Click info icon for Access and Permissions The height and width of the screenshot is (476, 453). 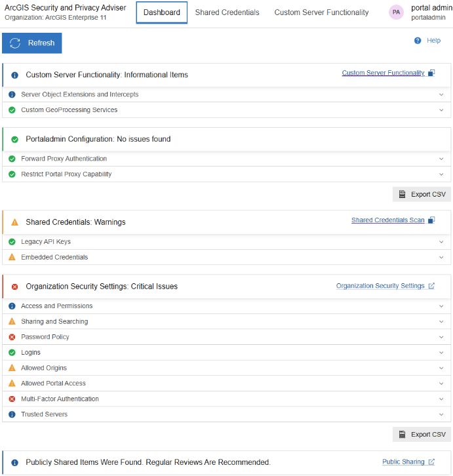pyautogui.click(x=12, y=306)
